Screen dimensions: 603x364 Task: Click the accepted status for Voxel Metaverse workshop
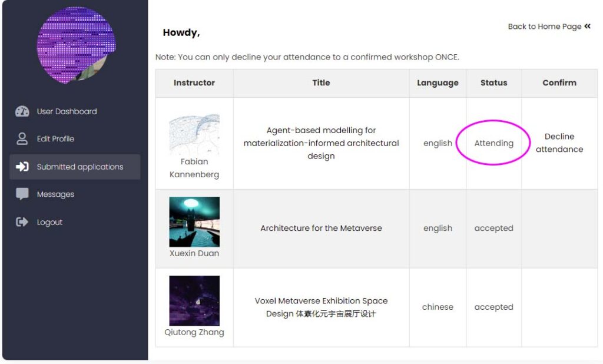(x=494, y=307)
